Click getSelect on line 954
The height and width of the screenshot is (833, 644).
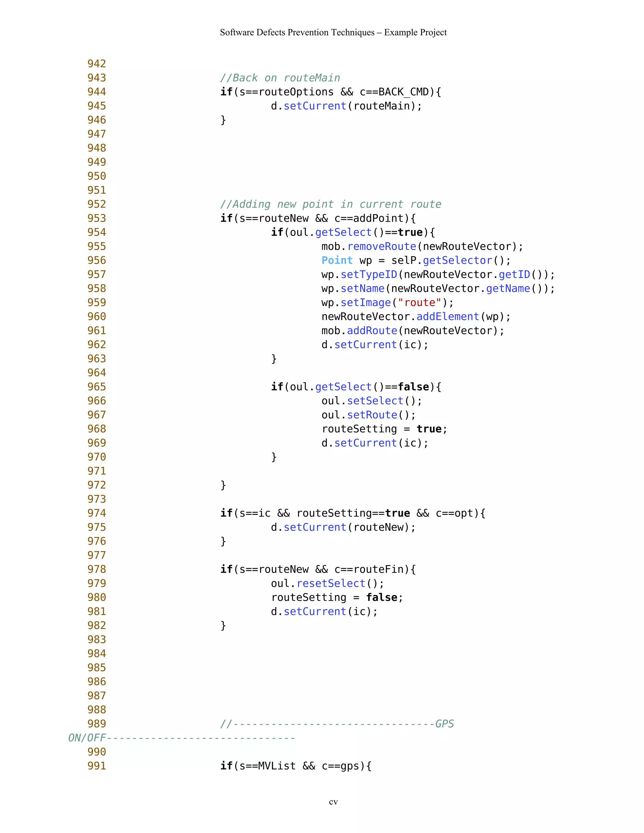pyautogui.click(x=343, y=232)
